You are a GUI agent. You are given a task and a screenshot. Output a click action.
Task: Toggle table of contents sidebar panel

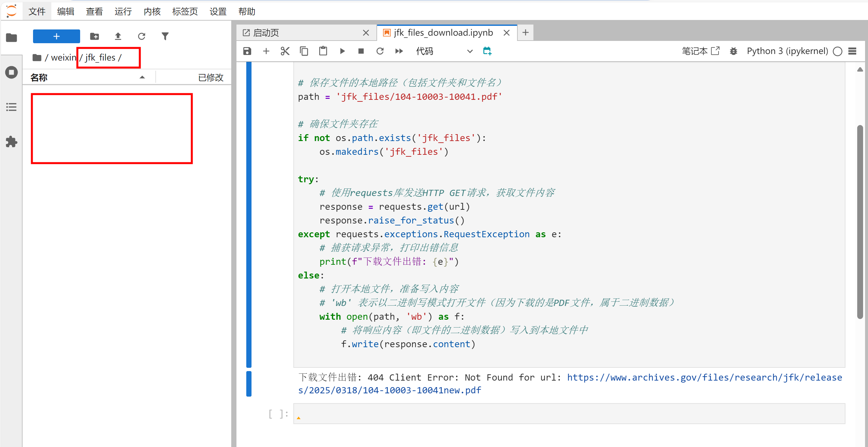coord(11,107)
